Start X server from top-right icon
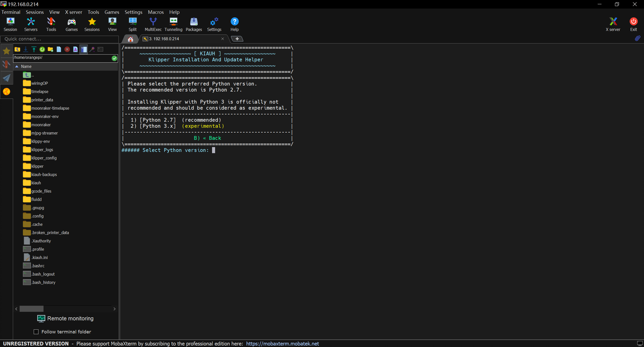This screenshot has height=347, width=644. (x=613, y=24)
